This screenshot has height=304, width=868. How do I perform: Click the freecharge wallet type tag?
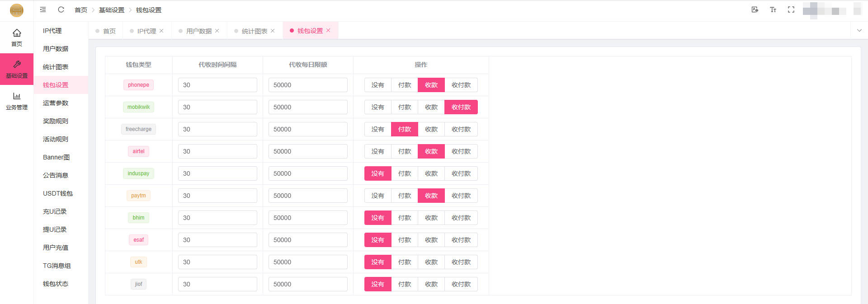(x=138, y=129)
